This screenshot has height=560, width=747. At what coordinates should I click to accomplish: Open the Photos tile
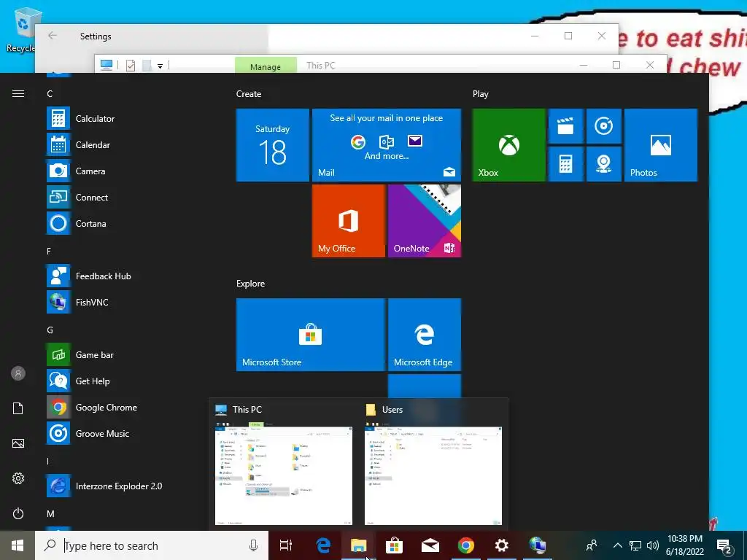661,145
